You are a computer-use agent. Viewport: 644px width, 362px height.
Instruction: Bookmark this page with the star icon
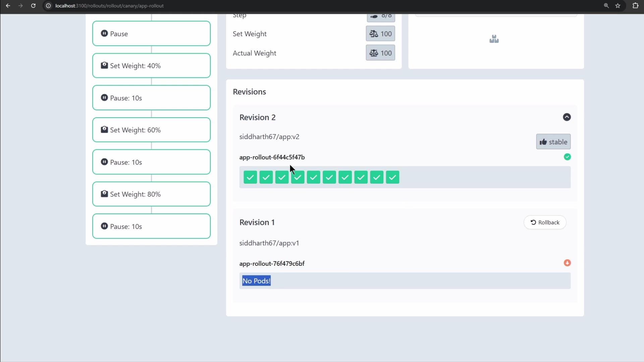[618, 6]
